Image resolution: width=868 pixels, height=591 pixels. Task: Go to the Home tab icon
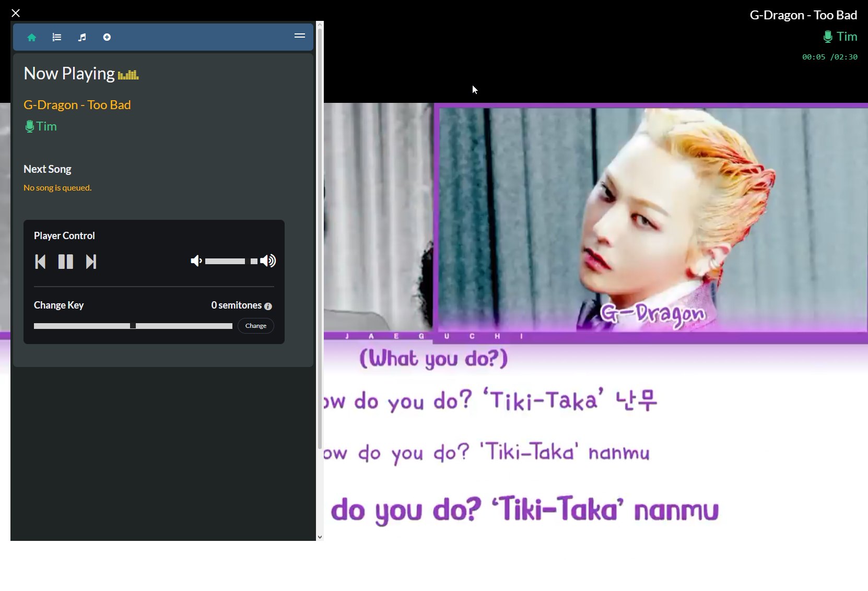coord(32,37)
